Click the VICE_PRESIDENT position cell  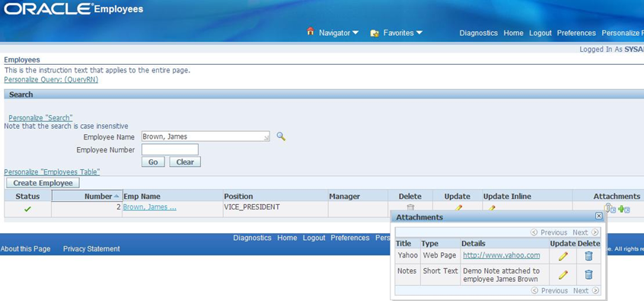pos(276,210)
